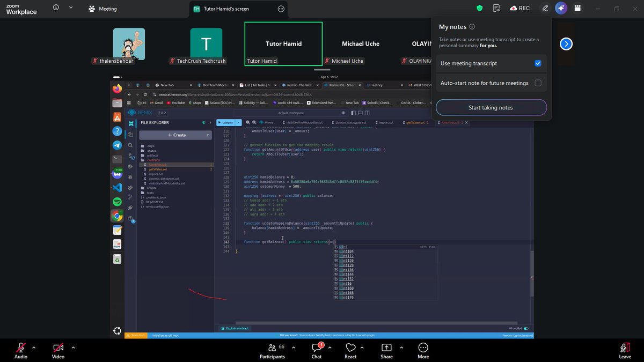Toggle the AI copilot switch in Remix
Screen dimensions: 644x362
click(x=526, y=328)
